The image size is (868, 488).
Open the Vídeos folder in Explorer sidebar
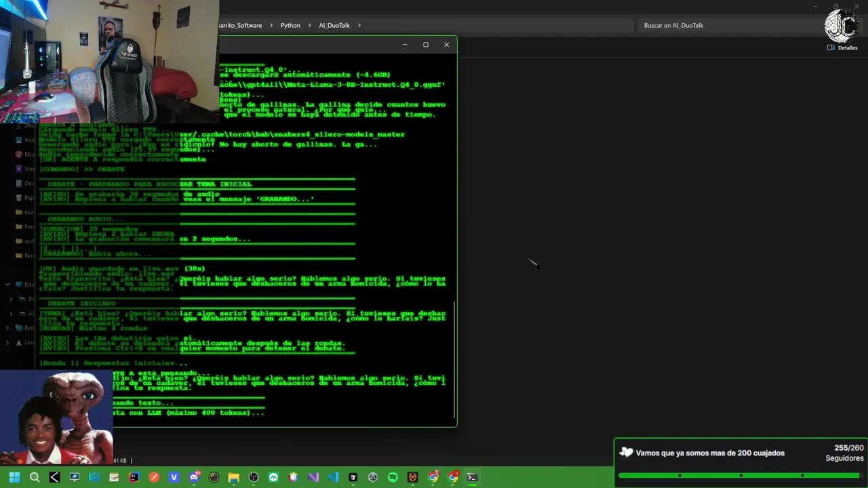pos(24,169)
